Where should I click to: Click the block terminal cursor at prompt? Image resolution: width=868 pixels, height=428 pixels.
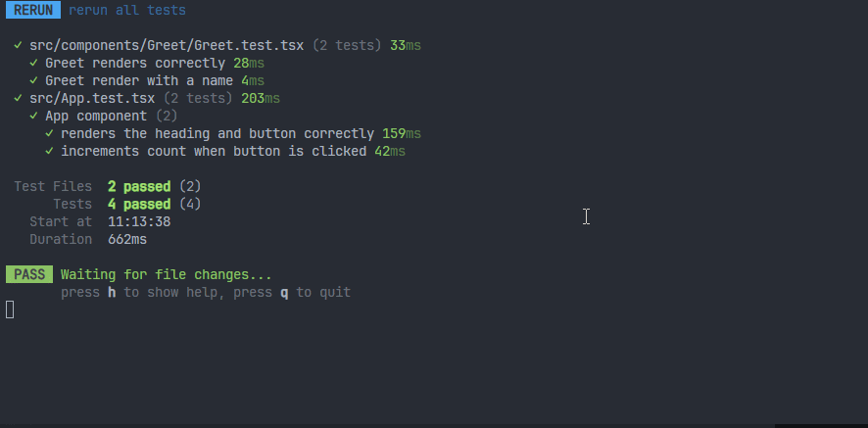click(x=10, y=310)
